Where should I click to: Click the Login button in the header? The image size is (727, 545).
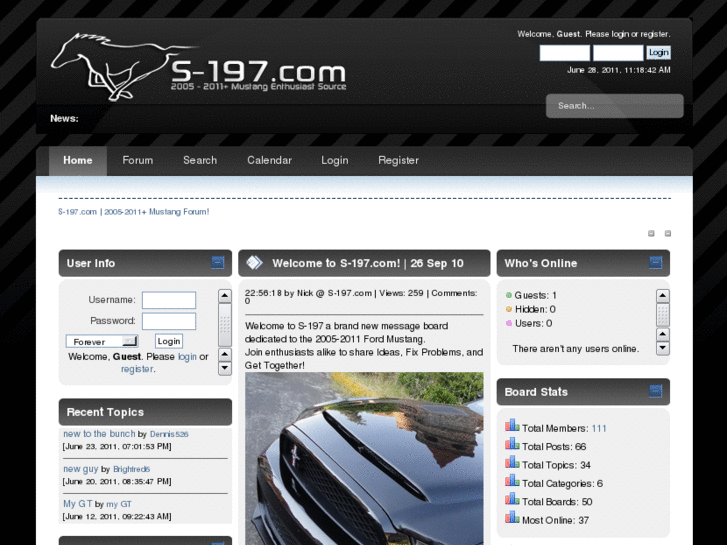click(658, 52)
